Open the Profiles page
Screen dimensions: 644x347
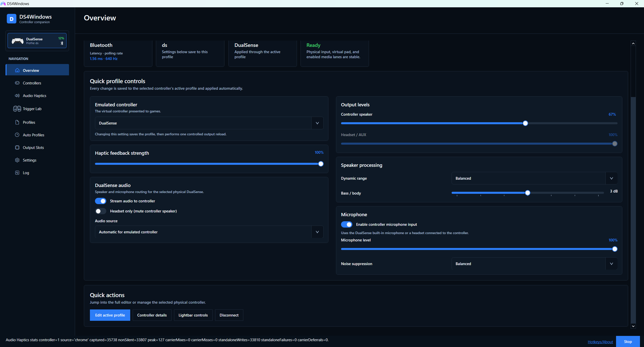pos(37,122)
